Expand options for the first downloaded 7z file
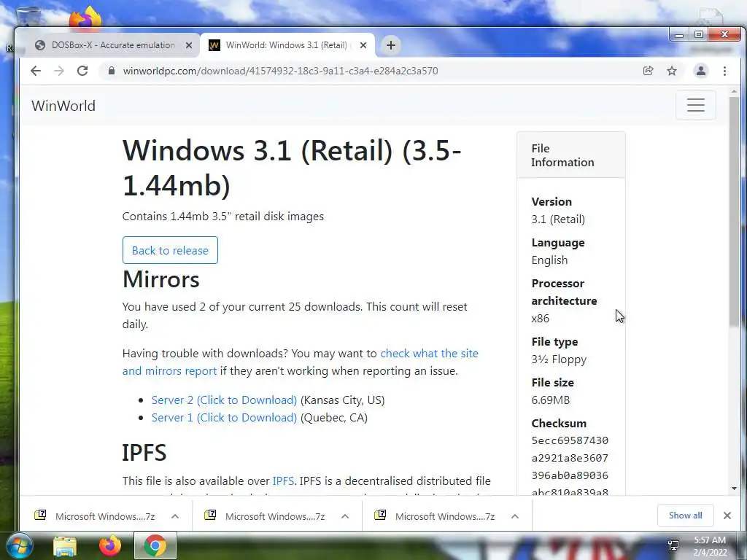Viewport: 747px width, 560px height. [x=175, y=516]
